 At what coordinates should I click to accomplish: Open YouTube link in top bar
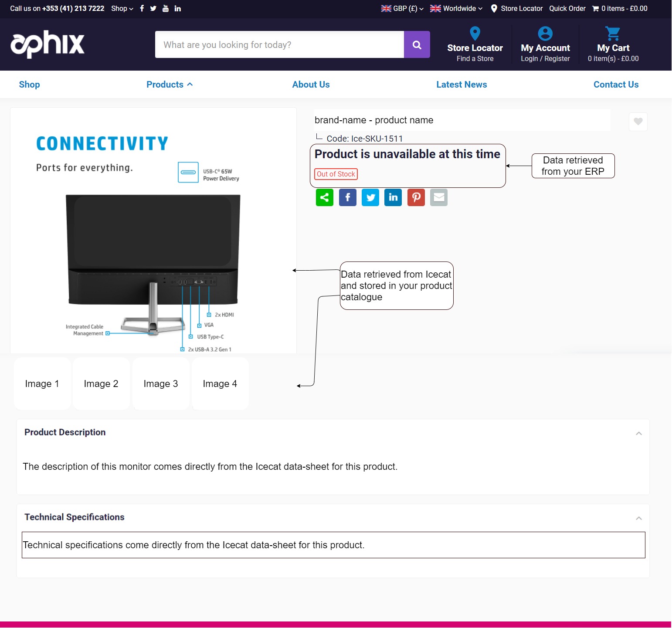(166, 8)
